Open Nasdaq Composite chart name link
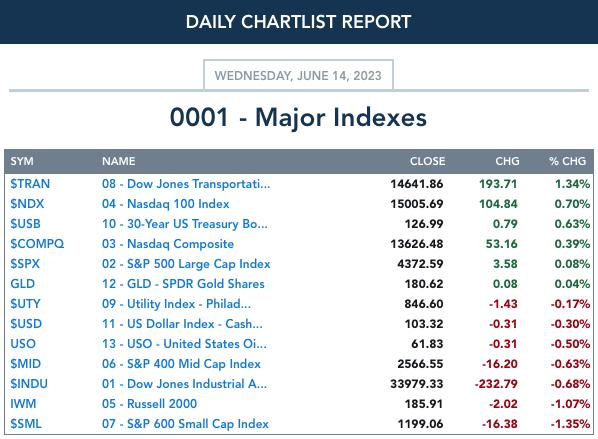 point(168,244)
